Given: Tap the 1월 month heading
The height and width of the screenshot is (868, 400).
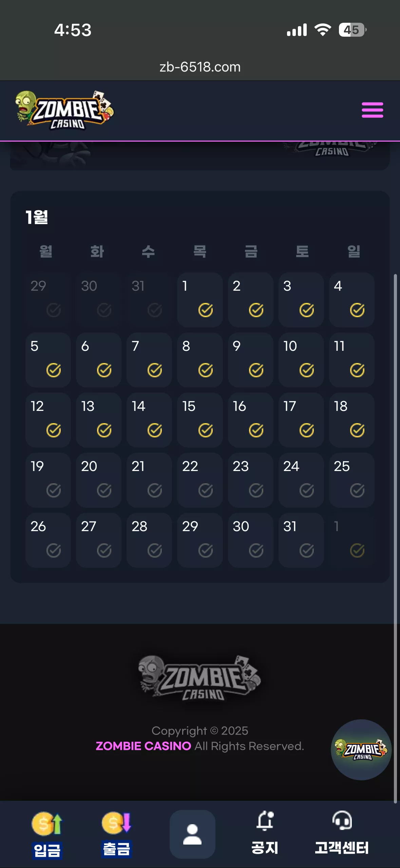Looking at the screenshot, I should [x=37, y=217].
